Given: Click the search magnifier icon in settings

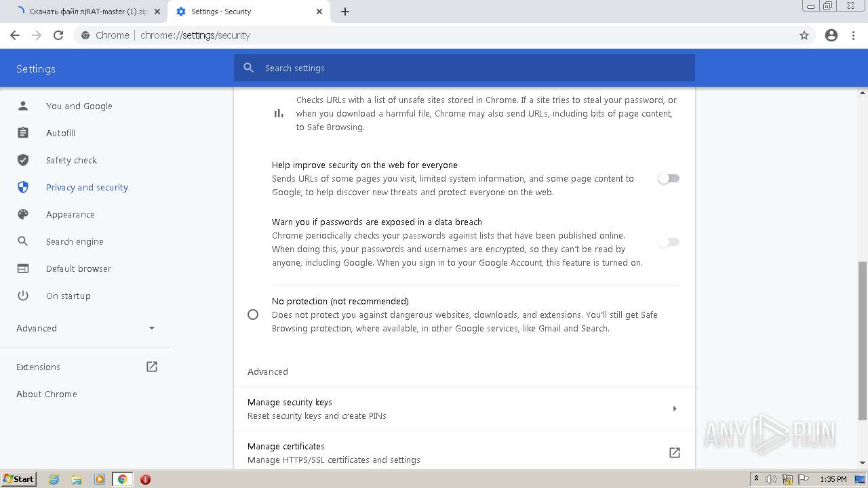Looking at the screenshot, I should 249,68.
